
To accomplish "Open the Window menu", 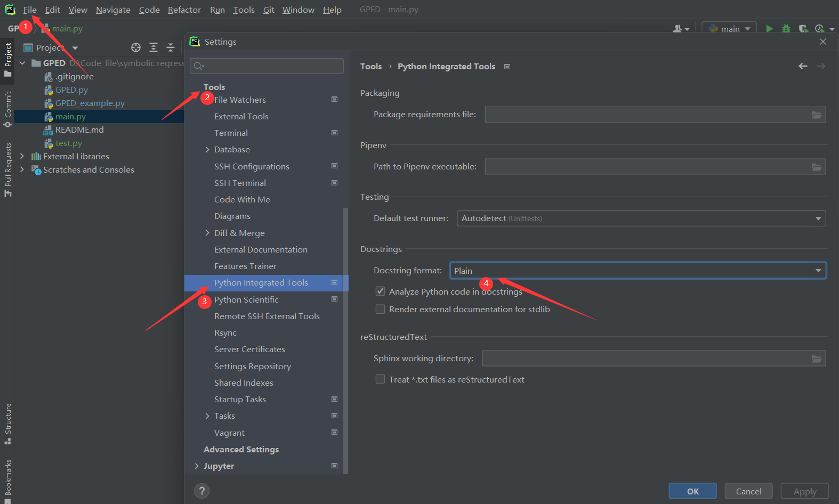I will (x=298, y=10).
